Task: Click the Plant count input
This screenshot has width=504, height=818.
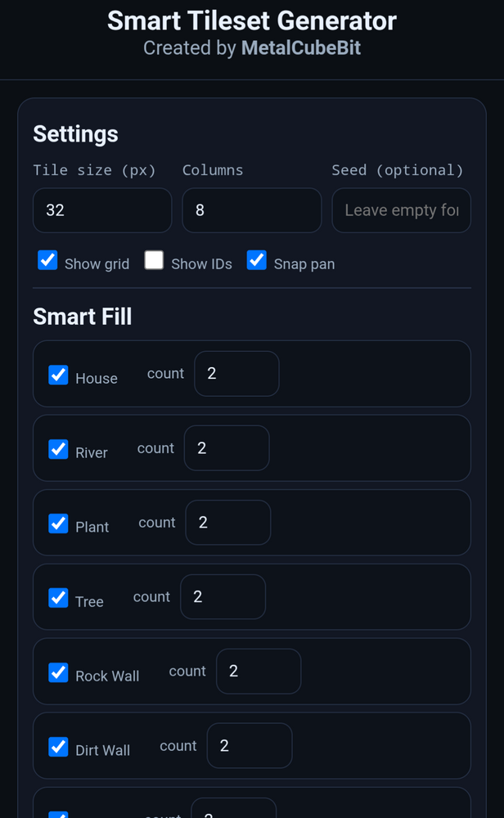Action: point(227,523)
